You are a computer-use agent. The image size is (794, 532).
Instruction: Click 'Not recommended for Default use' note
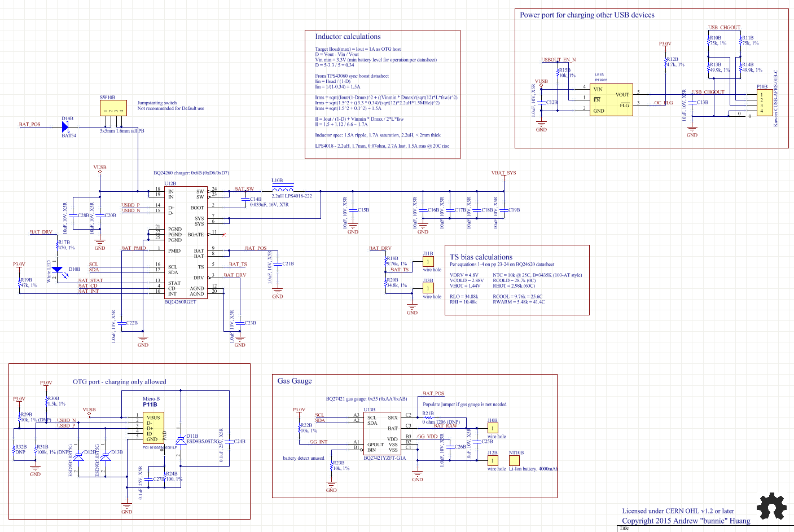click(x=171, y=108)
